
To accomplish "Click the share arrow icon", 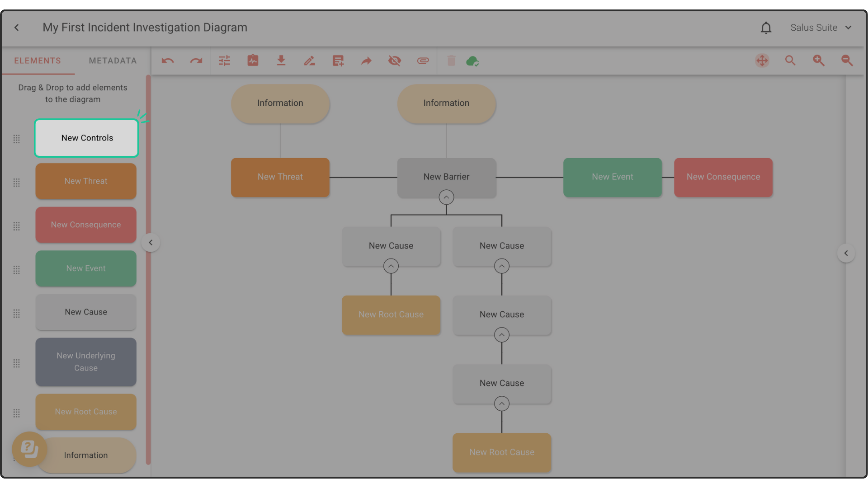I will coord(366,61).
